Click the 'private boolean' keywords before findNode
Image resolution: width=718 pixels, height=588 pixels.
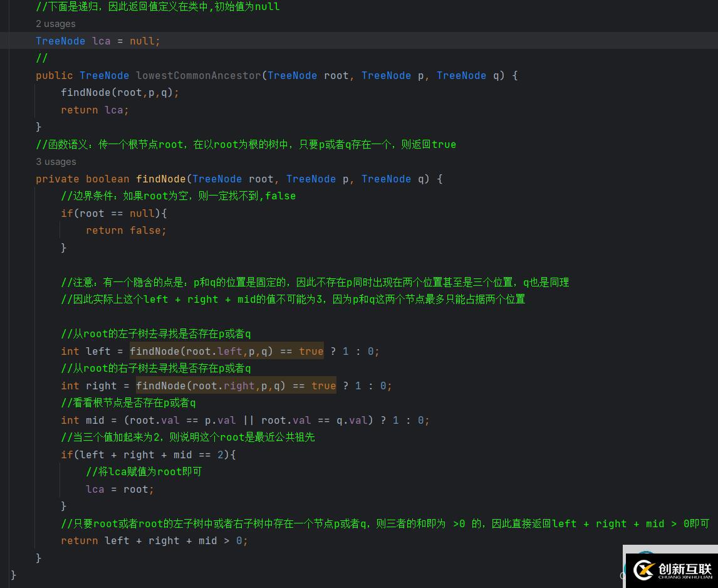point(82,179)
